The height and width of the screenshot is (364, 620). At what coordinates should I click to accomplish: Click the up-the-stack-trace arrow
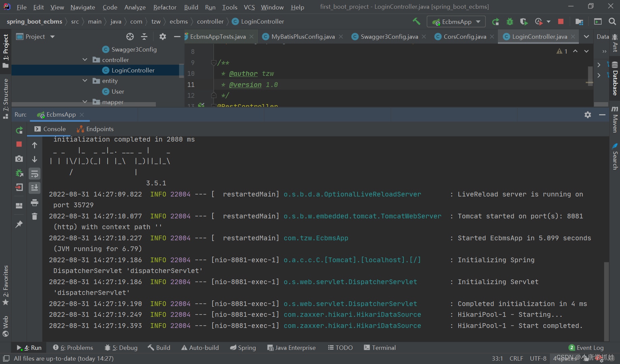click(x=34, y=145)
